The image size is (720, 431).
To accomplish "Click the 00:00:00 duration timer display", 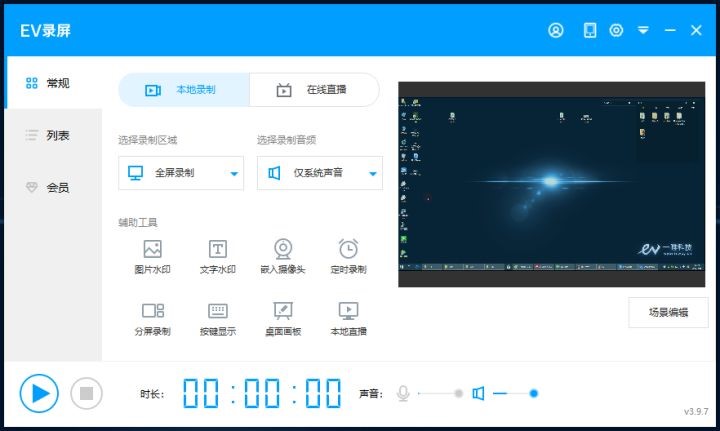I will pos(262,393).
